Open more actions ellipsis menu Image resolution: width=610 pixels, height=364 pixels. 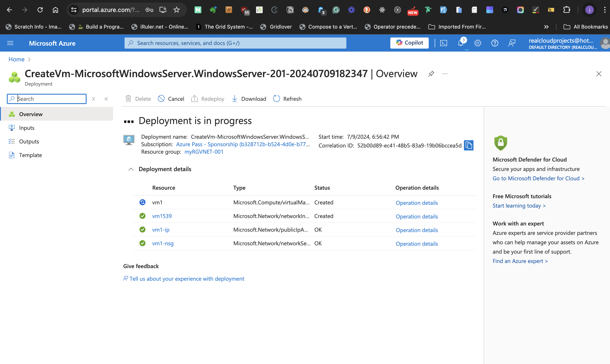tap(445, 74)
